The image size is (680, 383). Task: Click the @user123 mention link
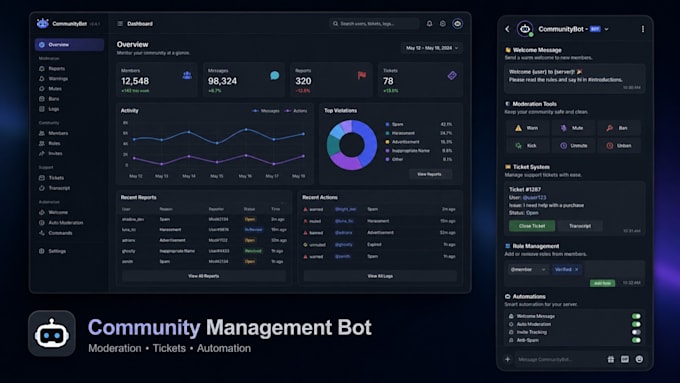534,197
